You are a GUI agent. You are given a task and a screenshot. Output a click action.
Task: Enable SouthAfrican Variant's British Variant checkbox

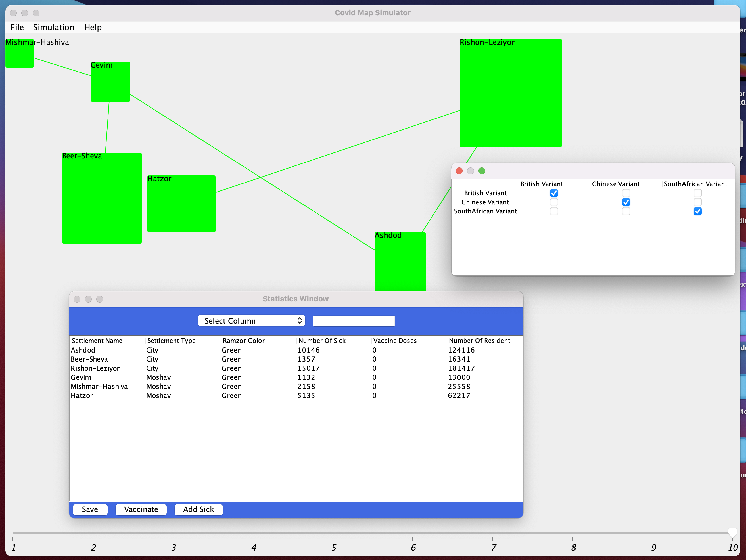(554, 211)
